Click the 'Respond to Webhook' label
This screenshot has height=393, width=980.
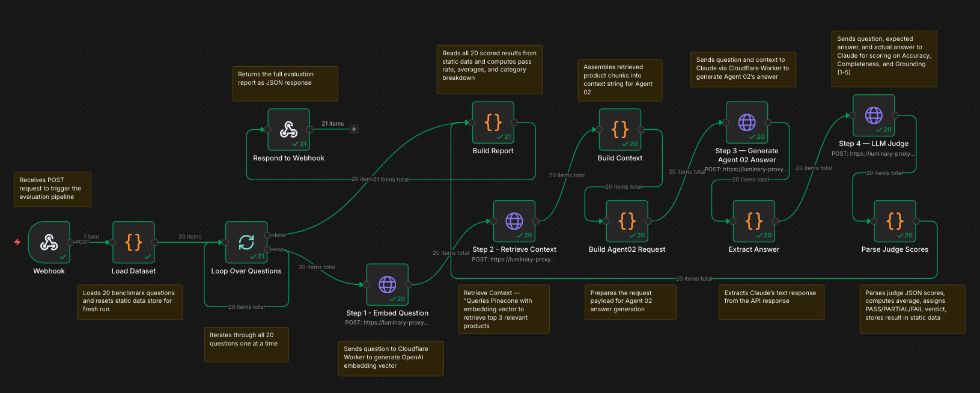(x=288, y=158)
